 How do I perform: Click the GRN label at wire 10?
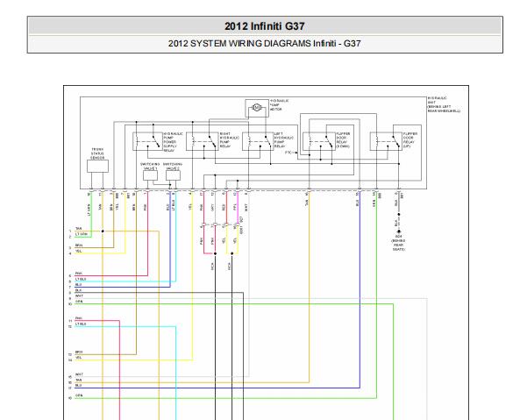coord(79,302)
